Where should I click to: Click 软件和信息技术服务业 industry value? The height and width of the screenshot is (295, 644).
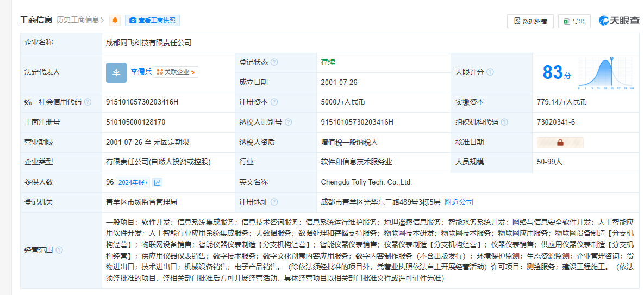[x=357, y=162]
